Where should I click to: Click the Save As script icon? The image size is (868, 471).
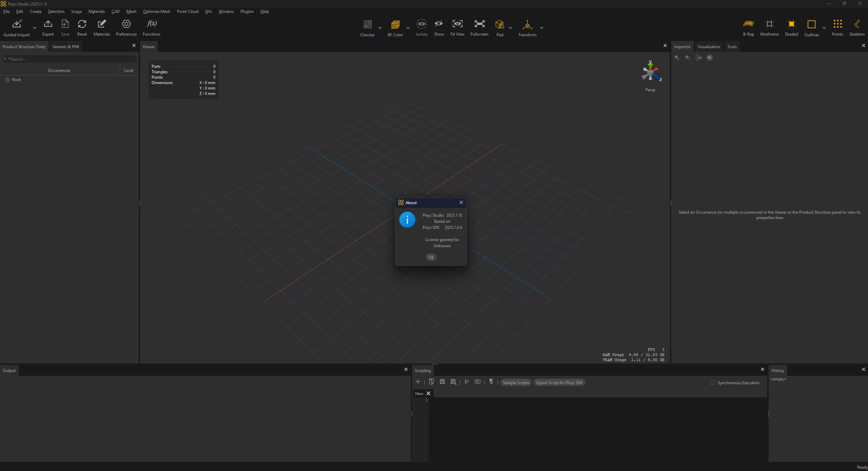(x=453, y=382)
